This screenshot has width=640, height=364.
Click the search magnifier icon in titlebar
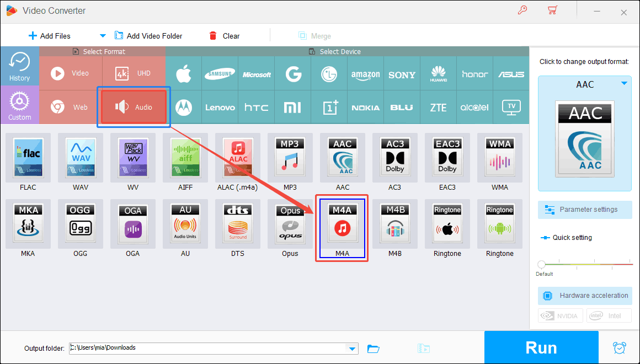coord(522,10)
